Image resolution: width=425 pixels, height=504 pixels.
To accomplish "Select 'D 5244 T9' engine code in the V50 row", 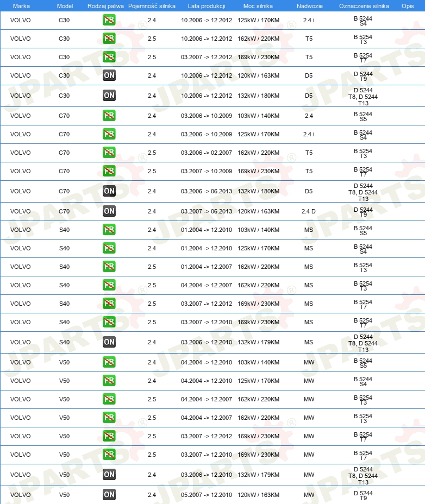I will point(363,495).
